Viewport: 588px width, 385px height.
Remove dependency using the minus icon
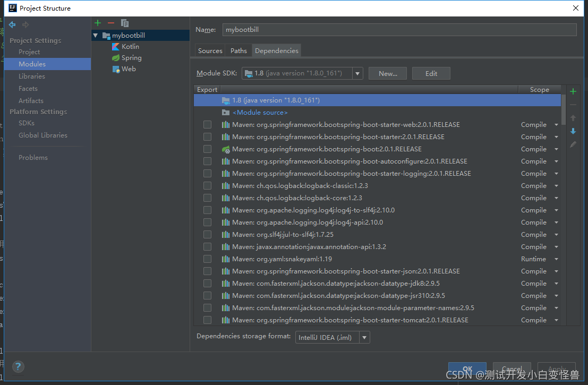pyautogui.click(x=573, y=105)
